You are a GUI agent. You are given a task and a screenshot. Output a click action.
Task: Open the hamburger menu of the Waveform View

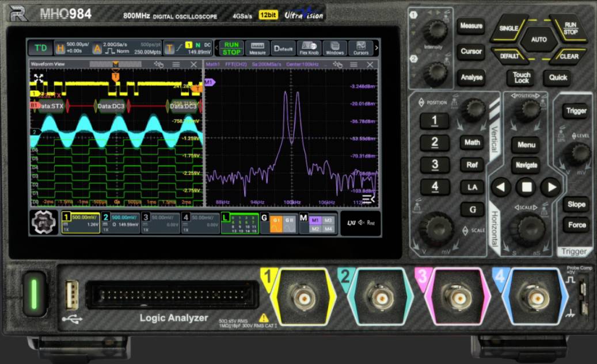176,65
